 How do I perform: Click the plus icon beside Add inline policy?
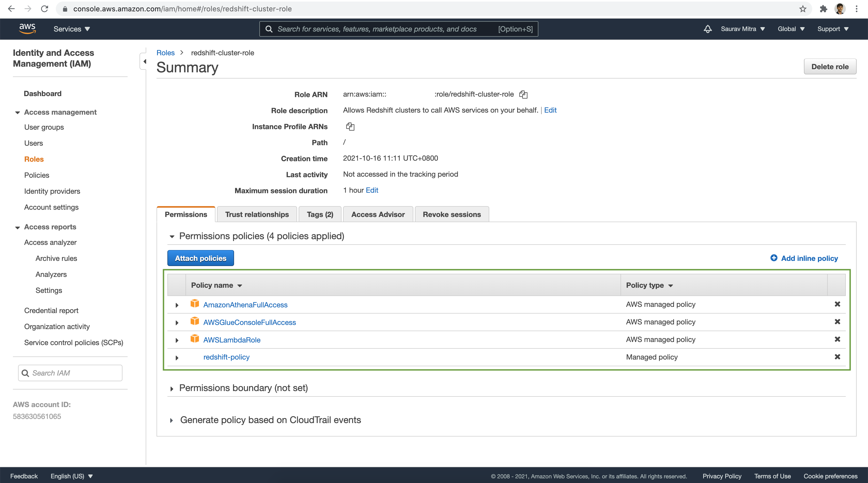(x=774, y=258)
